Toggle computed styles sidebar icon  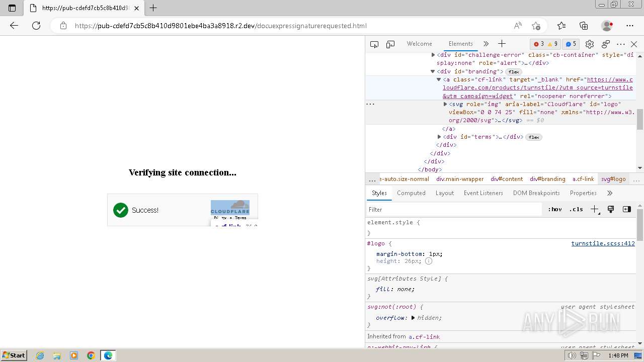coord(627,209)
